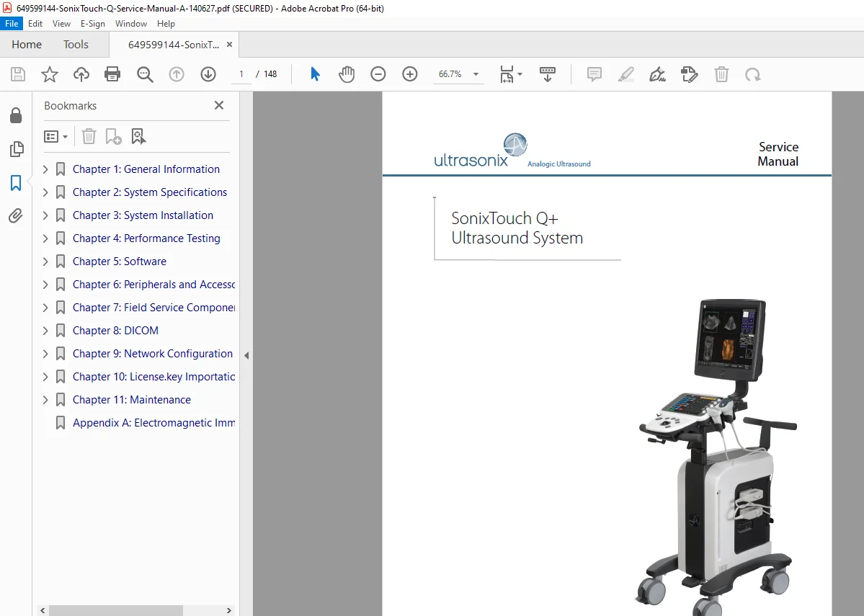
Task: Jump to Chapter 10: License.key bookmark
Action: pos(153,377)
